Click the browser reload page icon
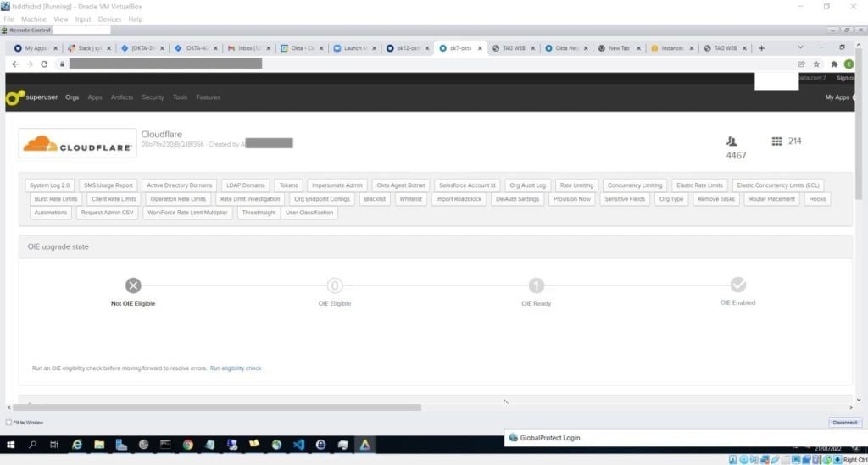Image resolution: width=868 pixels, height=465 pixels. tap(43, 64)
